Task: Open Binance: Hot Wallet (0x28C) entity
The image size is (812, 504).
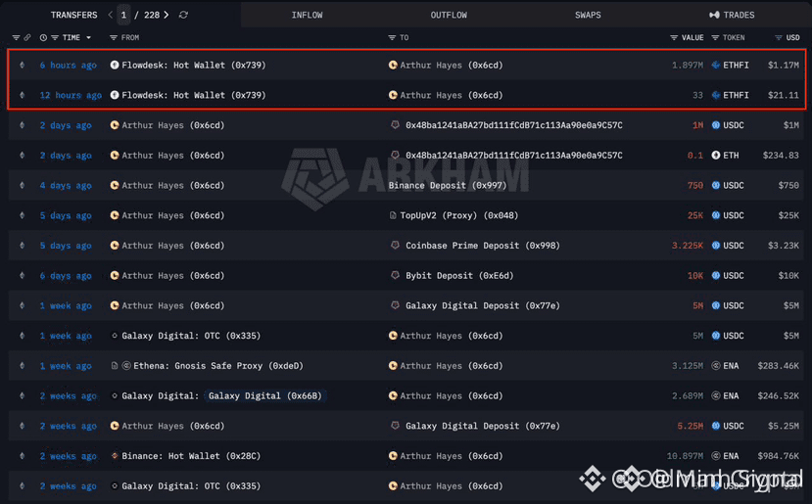Action: coord(191,456)
